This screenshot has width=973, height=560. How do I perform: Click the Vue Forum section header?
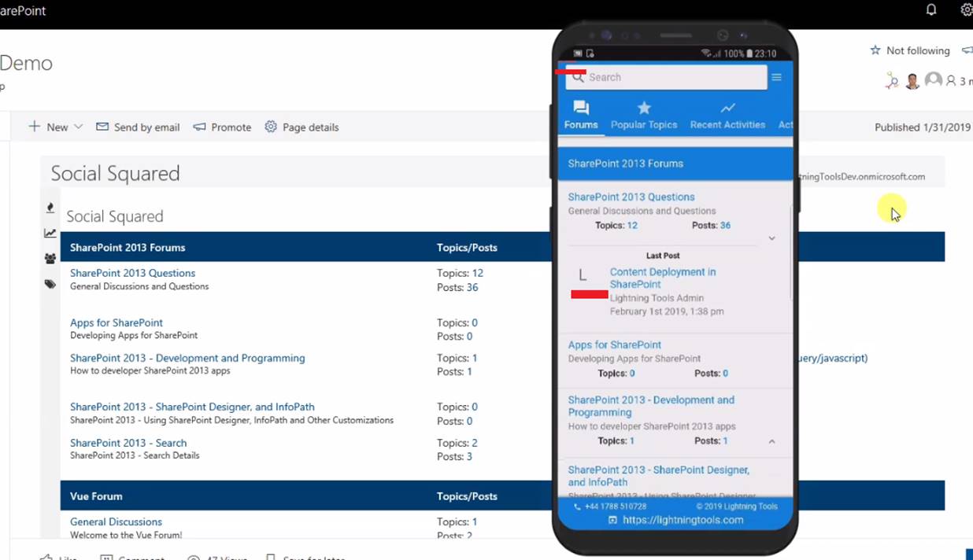click(x=96, y=496)
